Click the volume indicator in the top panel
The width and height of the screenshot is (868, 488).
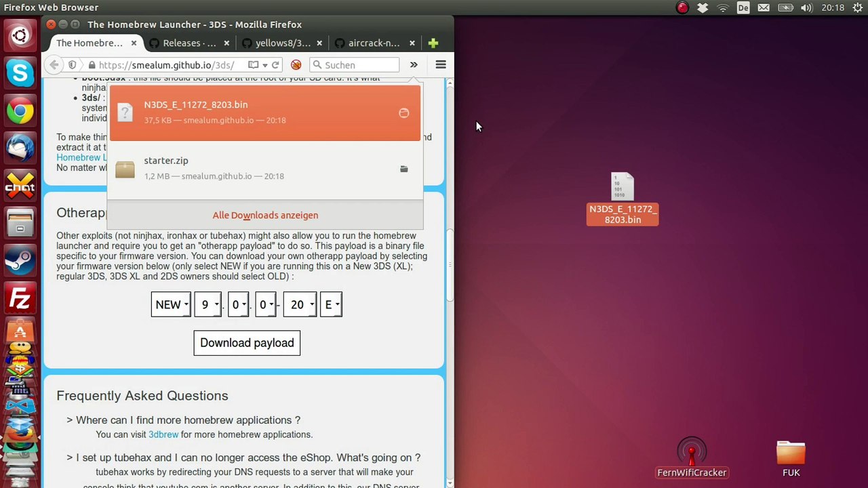pos(806,7)
